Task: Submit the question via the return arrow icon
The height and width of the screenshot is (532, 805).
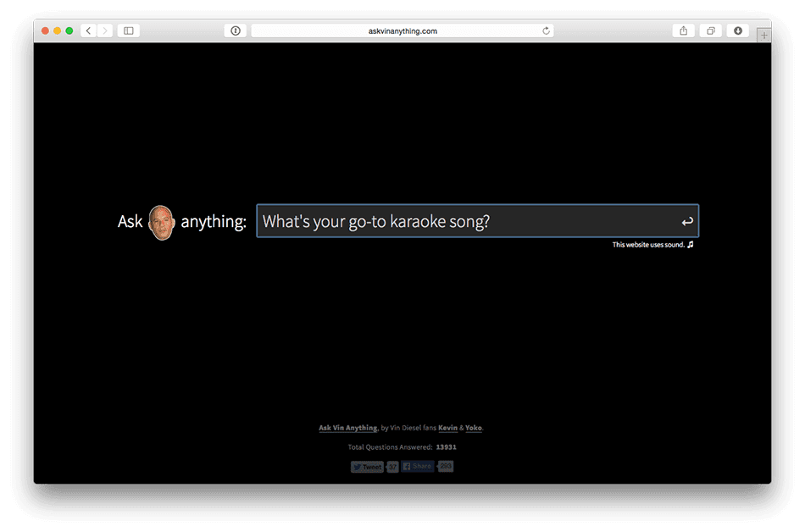Action: coord(686,221)
